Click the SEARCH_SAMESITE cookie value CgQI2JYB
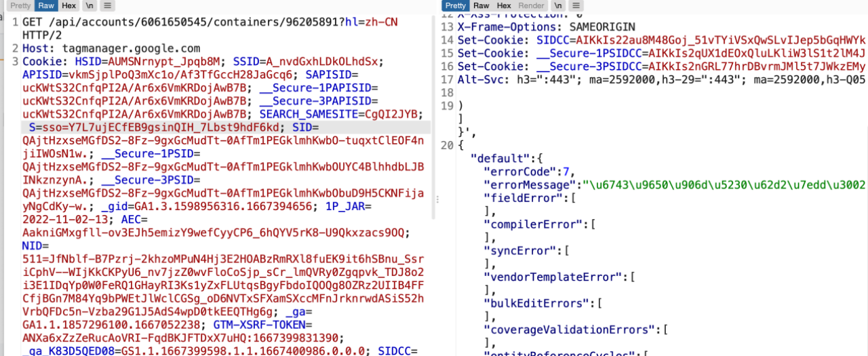This screenshot has width=868, height=356. pyautogui.click(x=391, y=115)
